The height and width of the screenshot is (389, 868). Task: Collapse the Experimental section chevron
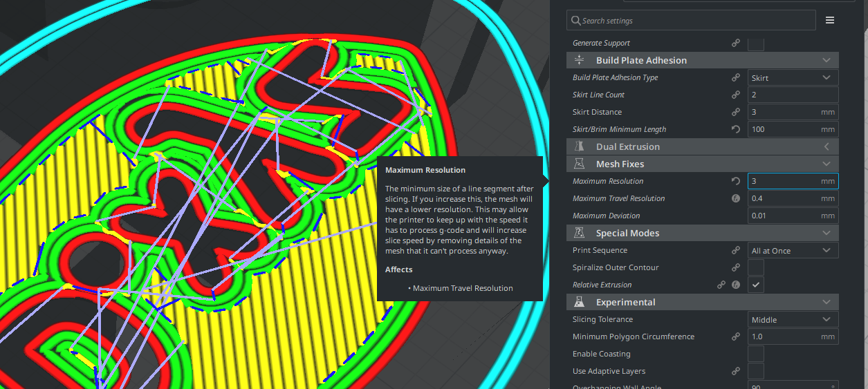tap(827, 302)
